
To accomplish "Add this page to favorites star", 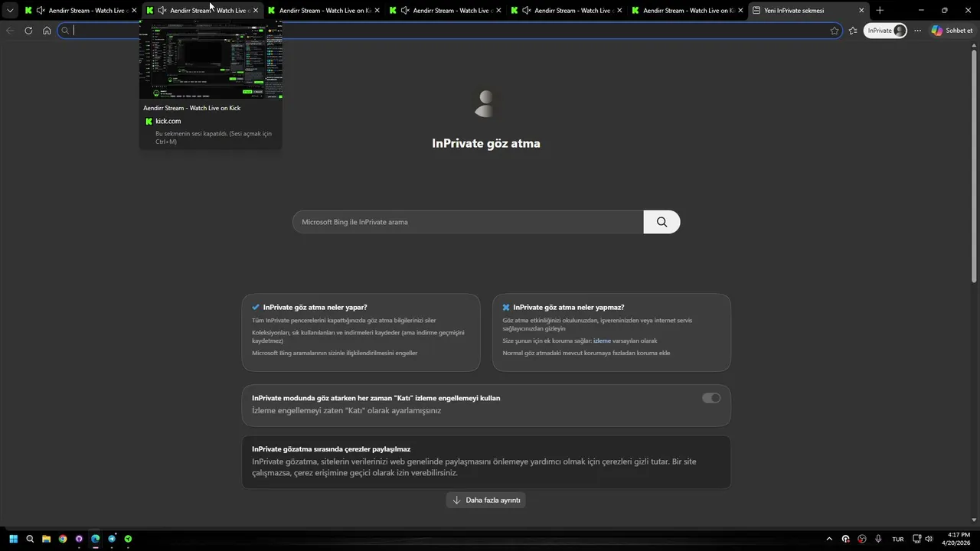I will coord(835,31).
